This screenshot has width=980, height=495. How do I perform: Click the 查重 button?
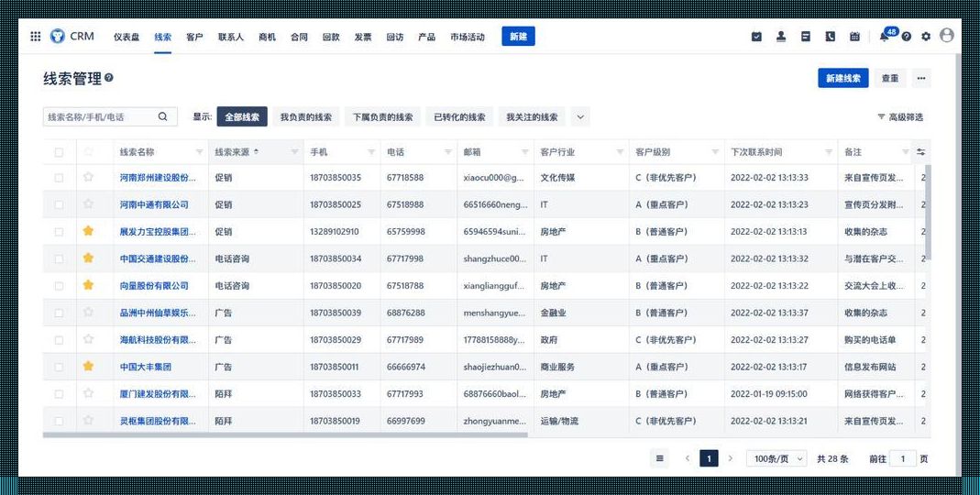890,78
